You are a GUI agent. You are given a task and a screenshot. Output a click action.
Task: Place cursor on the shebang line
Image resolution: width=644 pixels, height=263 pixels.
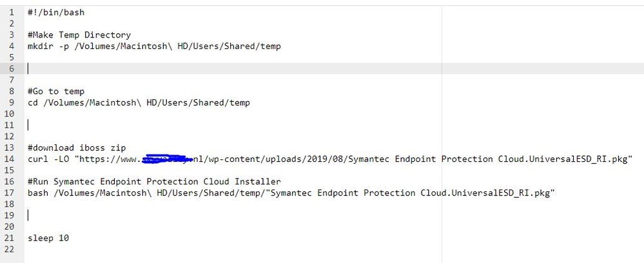56,12
